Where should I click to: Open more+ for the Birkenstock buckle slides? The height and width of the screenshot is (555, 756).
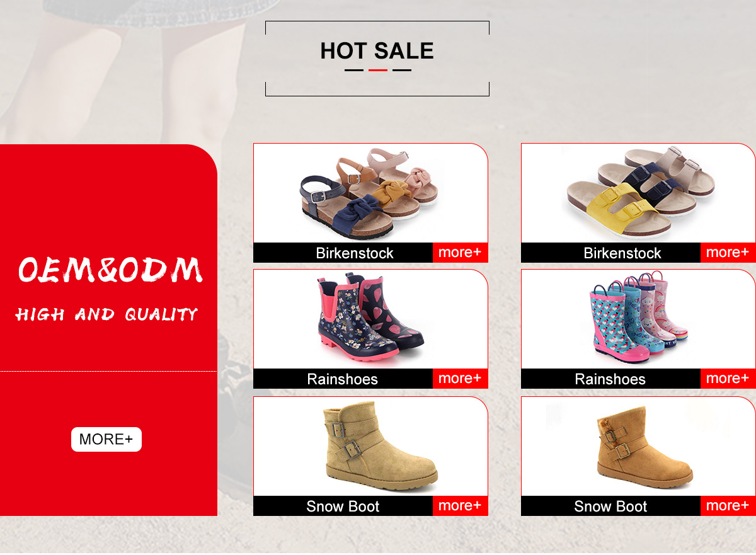coord(728,253)
